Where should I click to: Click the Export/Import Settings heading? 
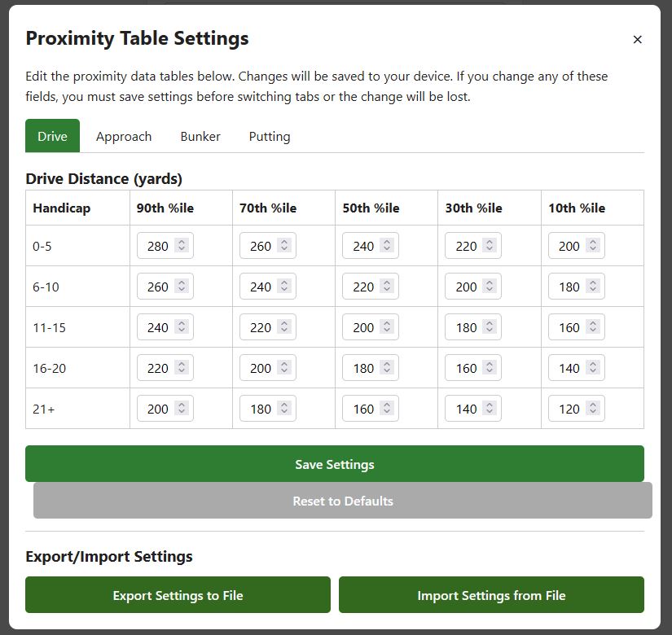click(109, 556)
